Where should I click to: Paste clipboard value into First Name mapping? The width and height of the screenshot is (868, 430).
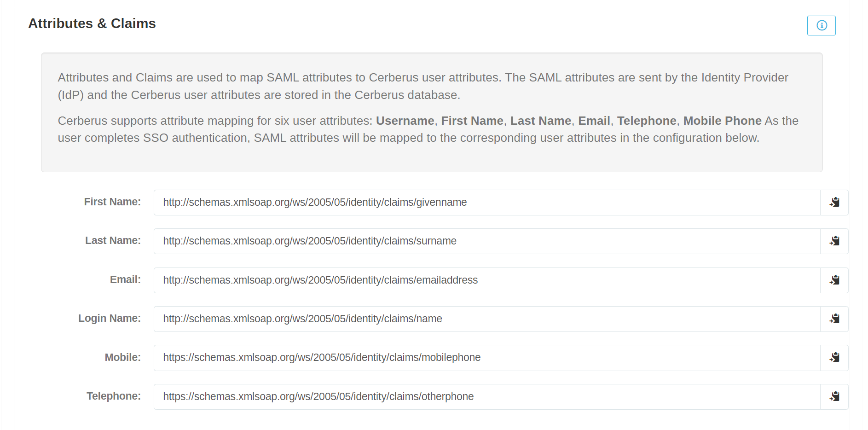coord(834,203)
